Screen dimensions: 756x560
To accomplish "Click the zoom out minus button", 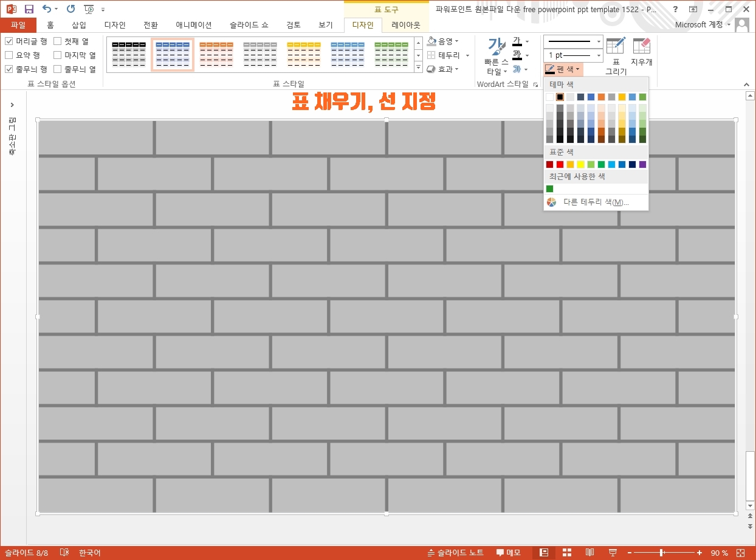I will [x=630, y=553].
